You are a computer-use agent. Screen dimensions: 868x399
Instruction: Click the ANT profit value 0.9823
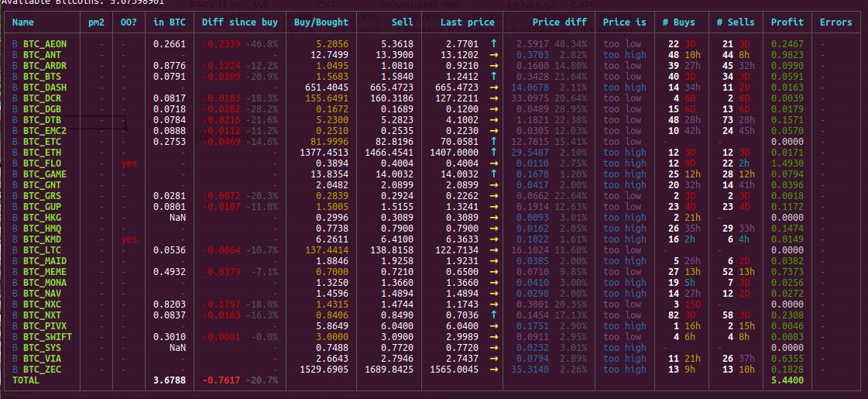click(787, 55)
